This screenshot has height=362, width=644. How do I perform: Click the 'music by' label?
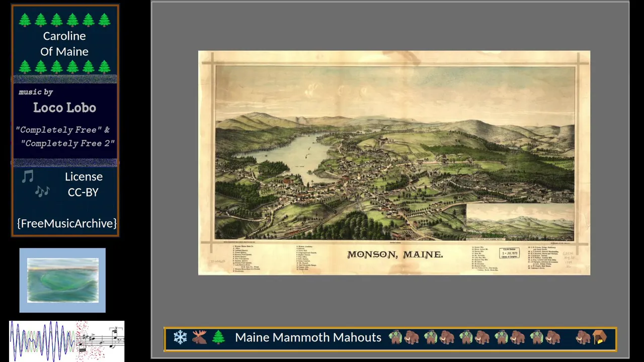point(36,92)
